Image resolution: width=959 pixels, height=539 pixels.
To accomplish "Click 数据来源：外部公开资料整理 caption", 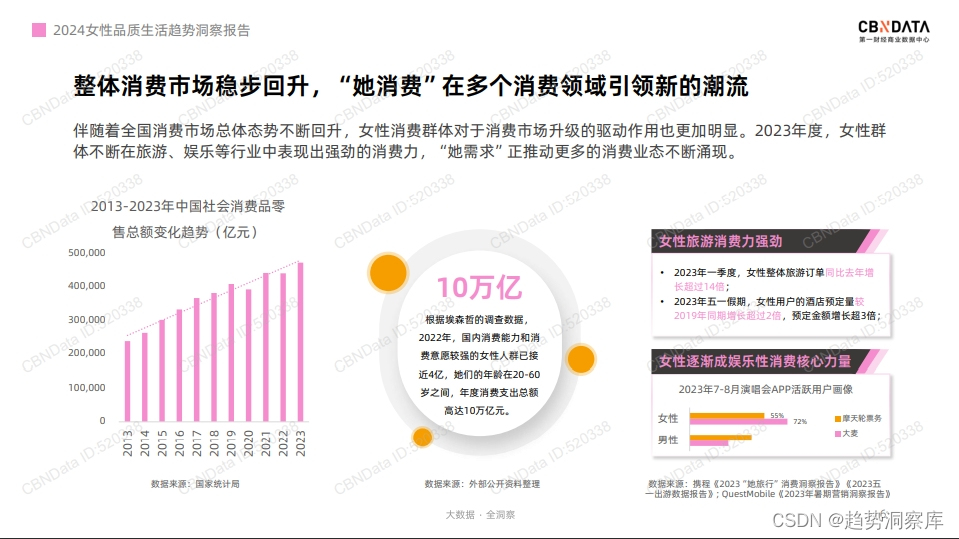I will 482,484.
